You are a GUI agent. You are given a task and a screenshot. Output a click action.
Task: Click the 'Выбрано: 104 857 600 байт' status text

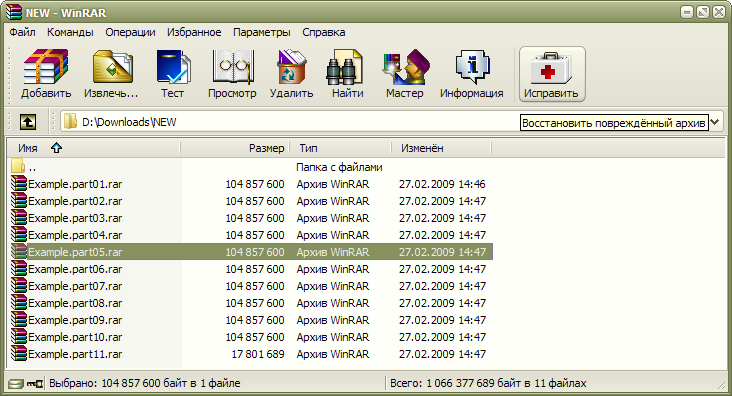pyautogui.click(x=145, y=383)
